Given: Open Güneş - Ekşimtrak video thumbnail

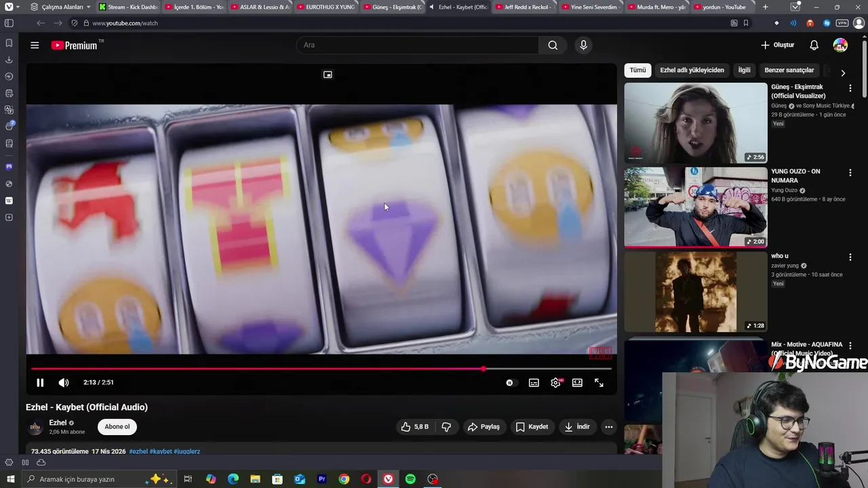Looking at the screenshot, I should pos(696,123).
